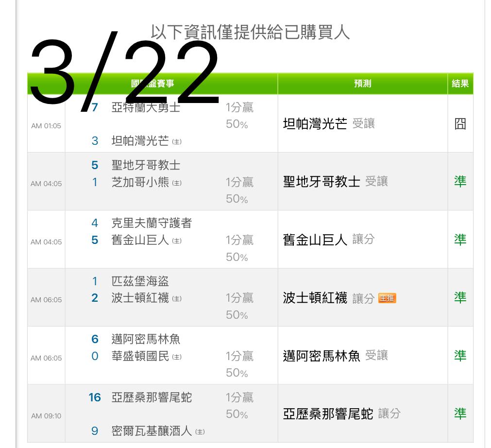The width and height of the screenshot is (491, 448).
Task: Select team 波士頓紅襪 in the match list
Action: click(x=140, y=298)
